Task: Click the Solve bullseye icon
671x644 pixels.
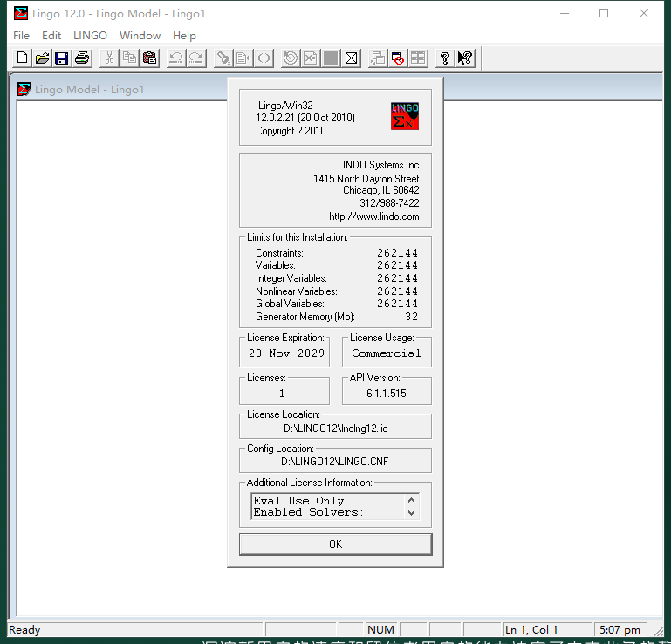Action: (291, 58)
